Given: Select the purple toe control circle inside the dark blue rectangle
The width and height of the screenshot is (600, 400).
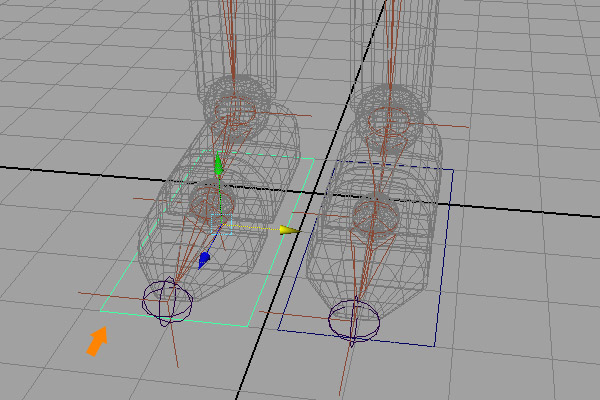Looking at the screenshot, I should click(354, 321).
